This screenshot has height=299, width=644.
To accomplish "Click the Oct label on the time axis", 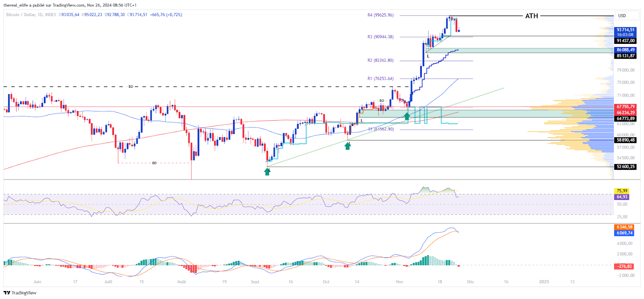I will [326, 282].
